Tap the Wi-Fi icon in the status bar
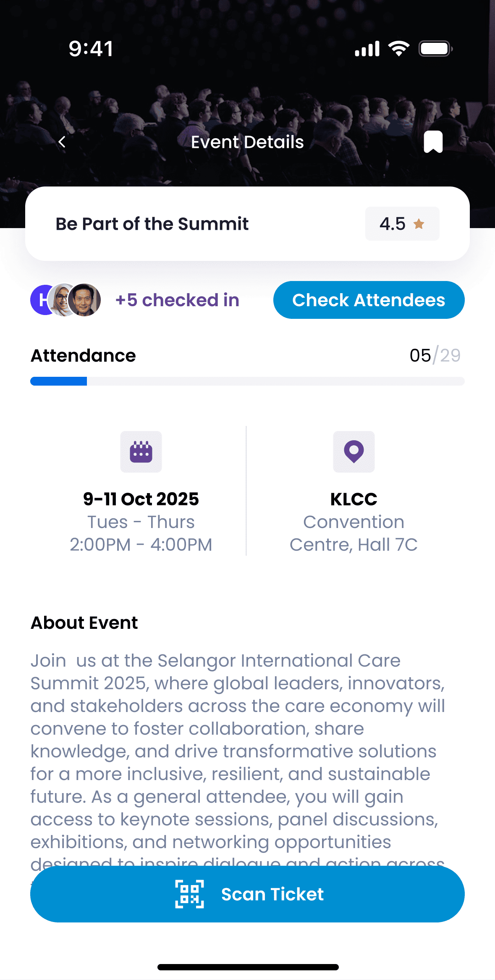Screen dimensions: 495x980 tap(398, 48)
